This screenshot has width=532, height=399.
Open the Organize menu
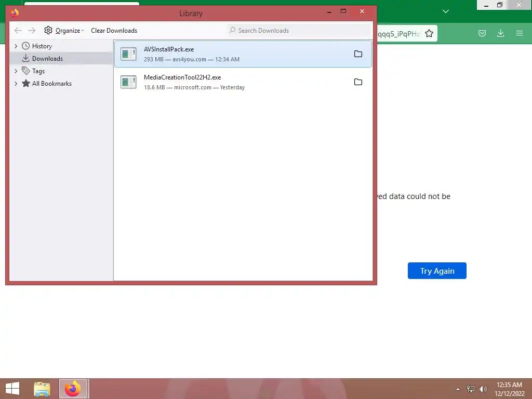64,31
